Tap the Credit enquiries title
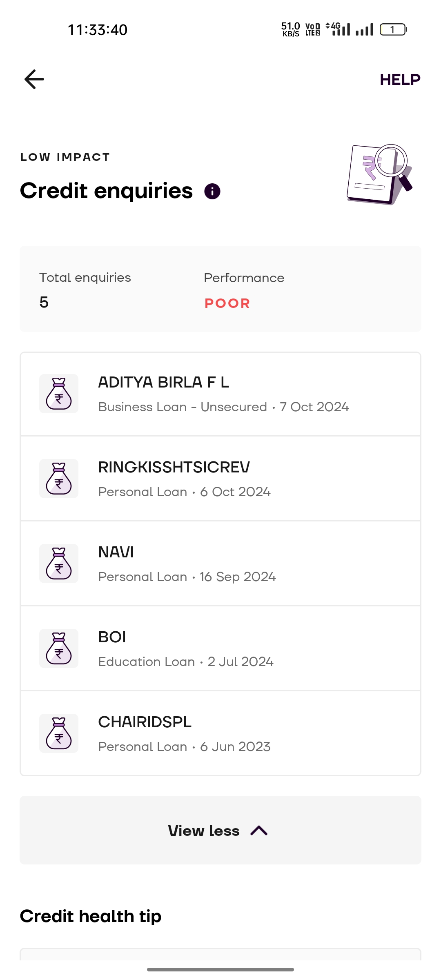 (106, 191)
